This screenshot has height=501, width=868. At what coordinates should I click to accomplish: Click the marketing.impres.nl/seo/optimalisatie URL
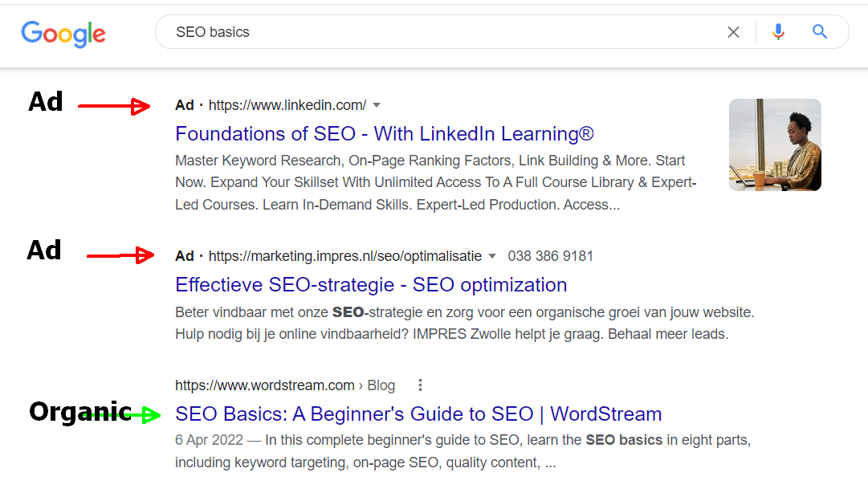[345, 256]
